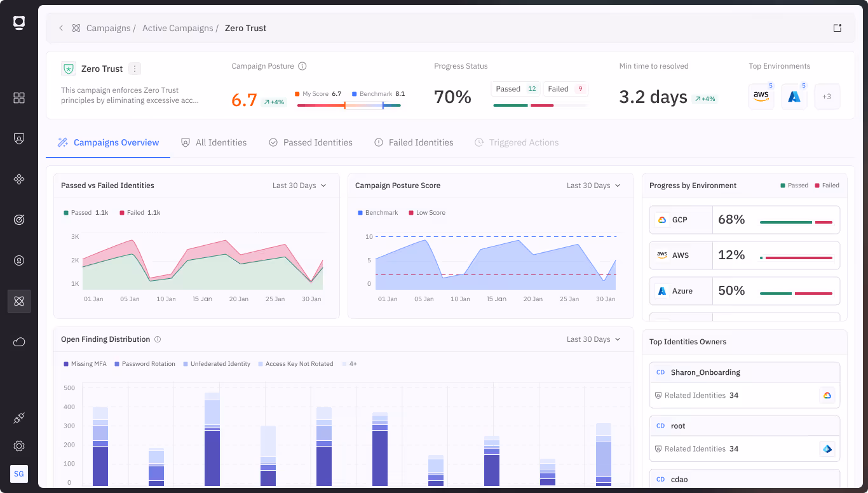The width and height of the screenshot is (868, 493).
Task: Switch to Campaigns Overview tab
Action: pyautogui.click(x=108, y=142)
